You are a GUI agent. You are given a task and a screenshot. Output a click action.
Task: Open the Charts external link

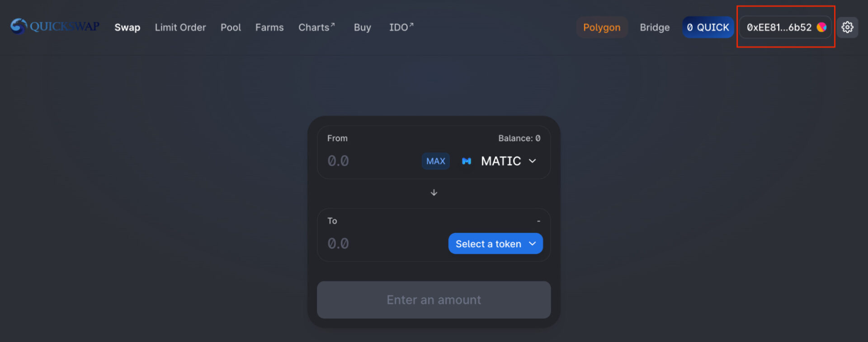pyautogui.click(x=316, y=27)
